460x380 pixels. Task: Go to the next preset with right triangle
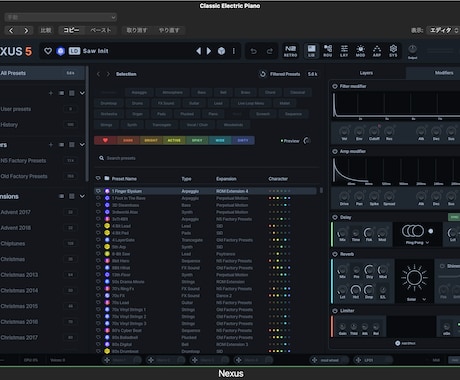click(x=209, y=51)
